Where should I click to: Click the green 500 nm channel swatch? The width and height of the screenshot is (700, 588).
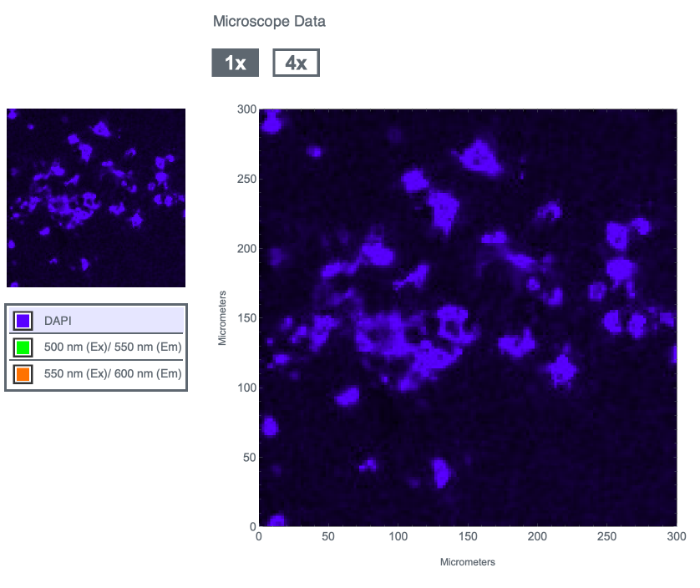[x=23, y=347]
